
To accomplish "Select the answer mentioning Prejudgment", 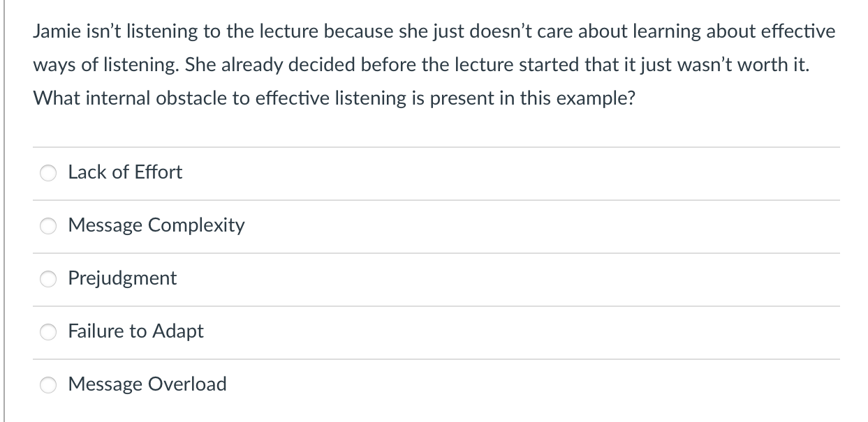I will (x=122, y=278).
